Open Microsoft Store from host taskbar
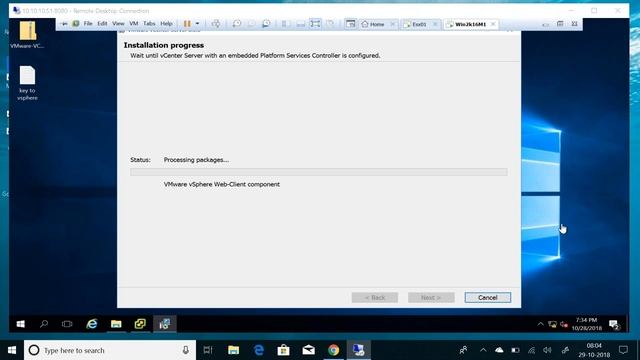640x360 pixels. coord(283,350)
